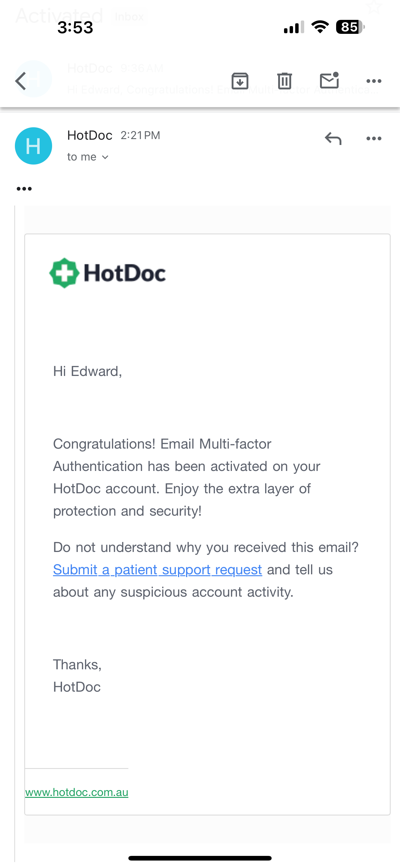This screenshot has width=400, height=868.
Task: Reply using the curved arrow icon
Action: pos(333,138)
